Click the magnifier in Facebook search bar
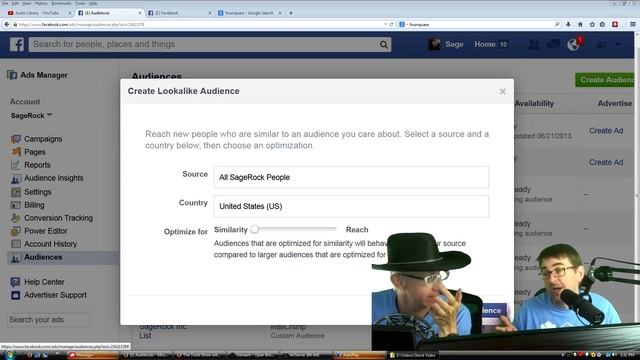The width and height of the screenshot is (640, 360). pyautogui.click(x=384, y=44)
